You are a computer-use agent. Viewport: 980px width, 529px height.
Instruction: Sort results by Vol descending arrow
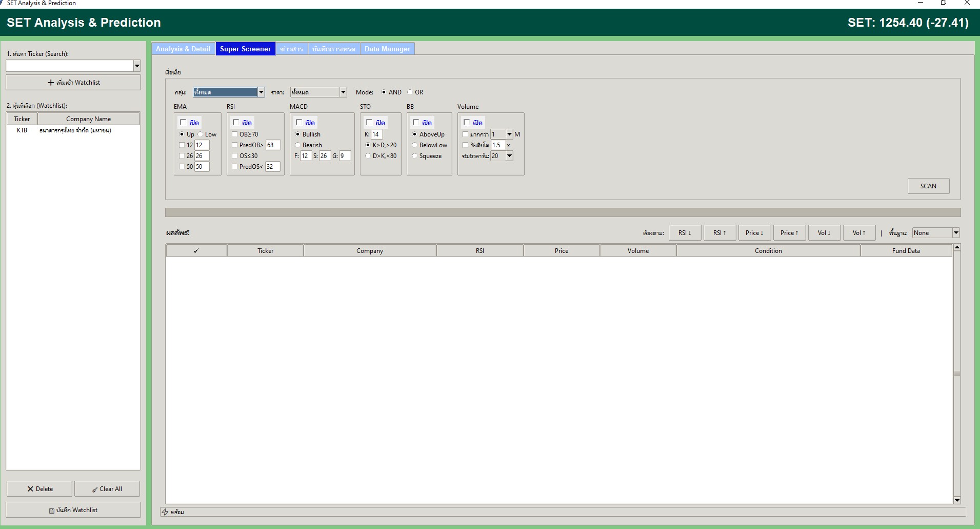click(824, 233)
